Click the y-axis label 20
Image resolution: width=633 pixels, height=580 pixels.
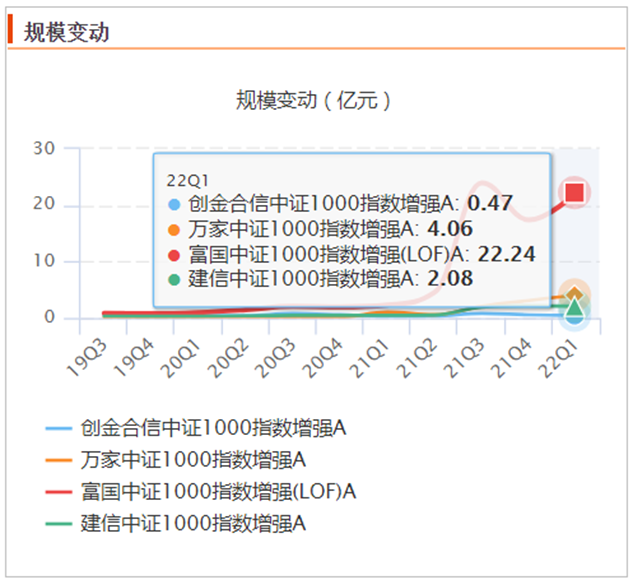44,203
